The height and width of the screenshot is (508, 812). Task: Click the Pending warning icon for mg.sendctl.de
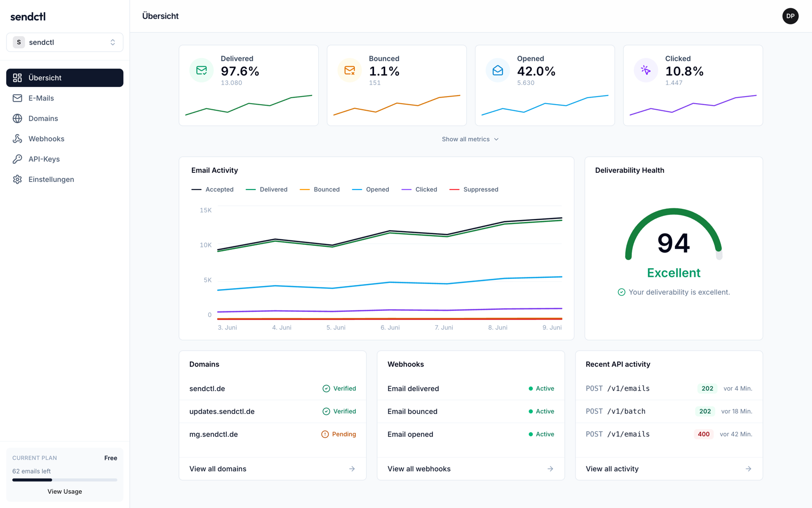[325, 434]
